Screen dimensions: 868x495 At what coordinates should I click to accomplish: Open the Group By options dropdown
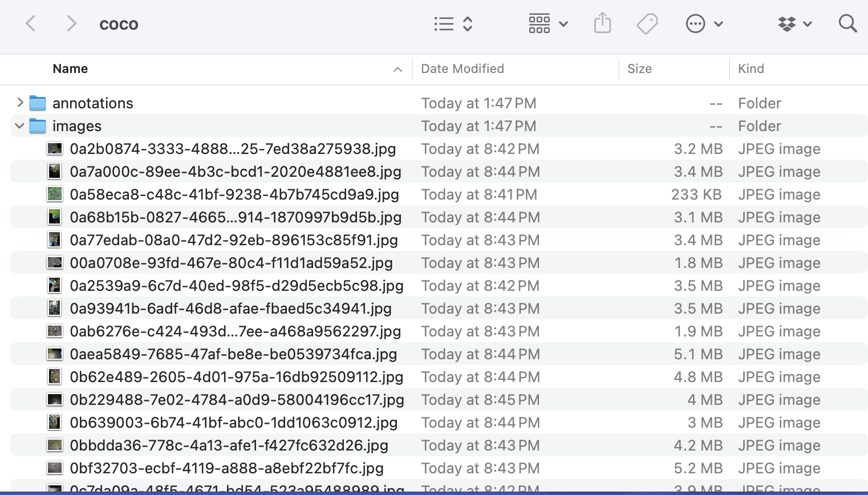pyautogui.click(x=547, y=24)
